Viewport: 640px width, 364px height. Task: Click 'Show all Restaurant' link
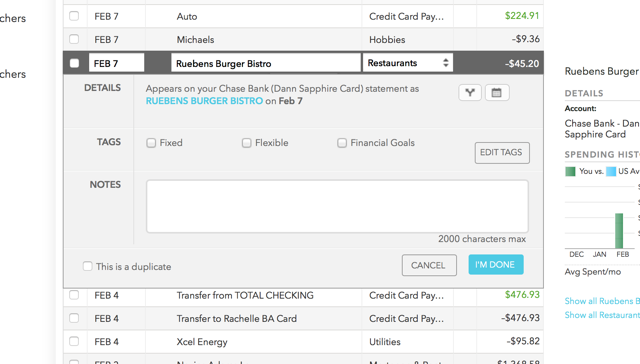coord(602,315)
